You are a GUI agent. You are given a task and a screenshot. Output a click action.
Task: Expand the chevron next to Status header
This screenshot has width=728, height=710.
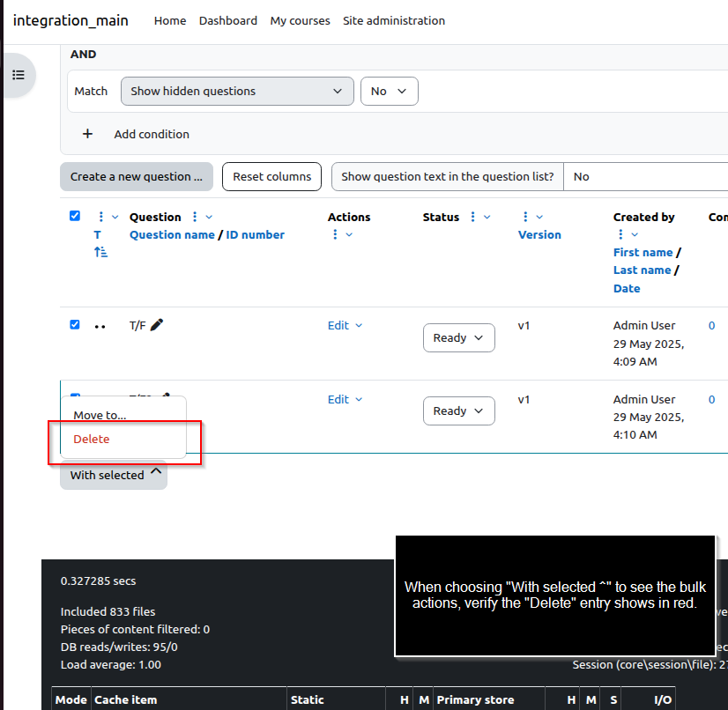[487, 217]
